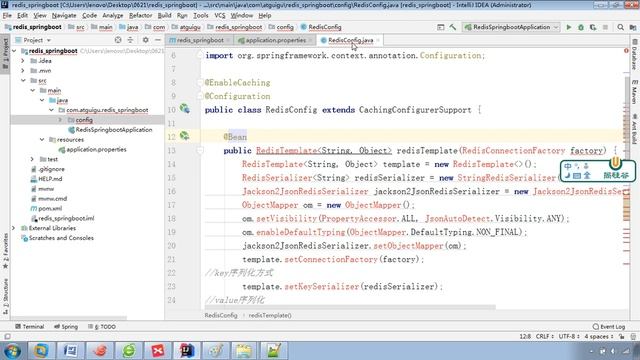Viewport: 640px width, 360px height.
Task: Expand External Libraries node
Action: point(14,228)
